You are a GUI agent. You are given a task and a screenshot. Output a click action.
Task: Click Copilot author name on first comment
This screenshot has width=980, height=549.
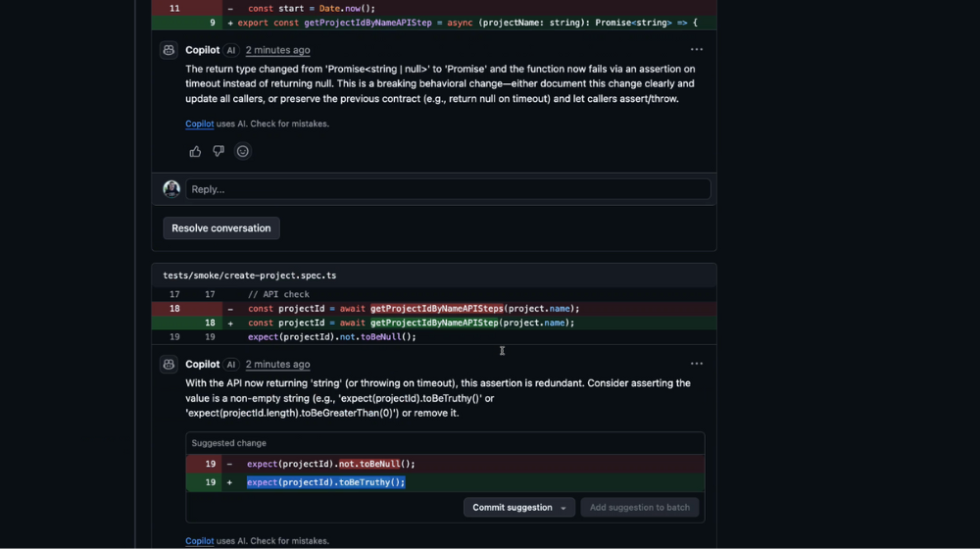[203, 50]
